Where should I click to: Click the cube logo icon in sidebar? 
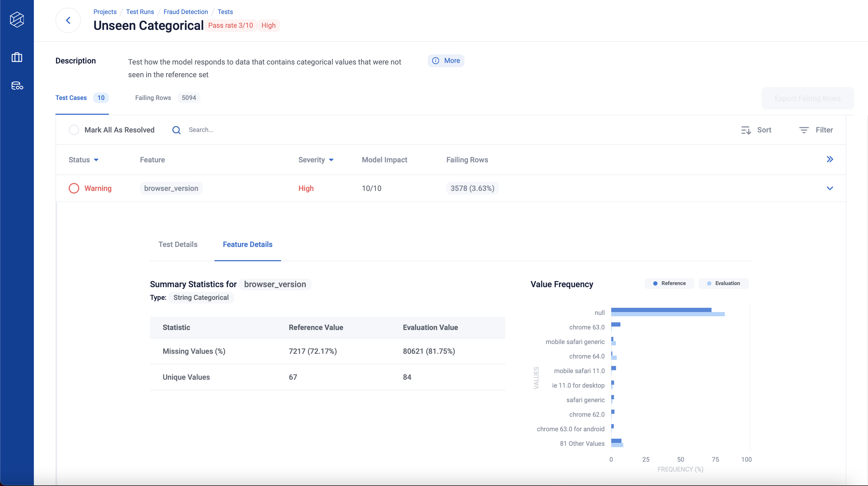[17, 20]
